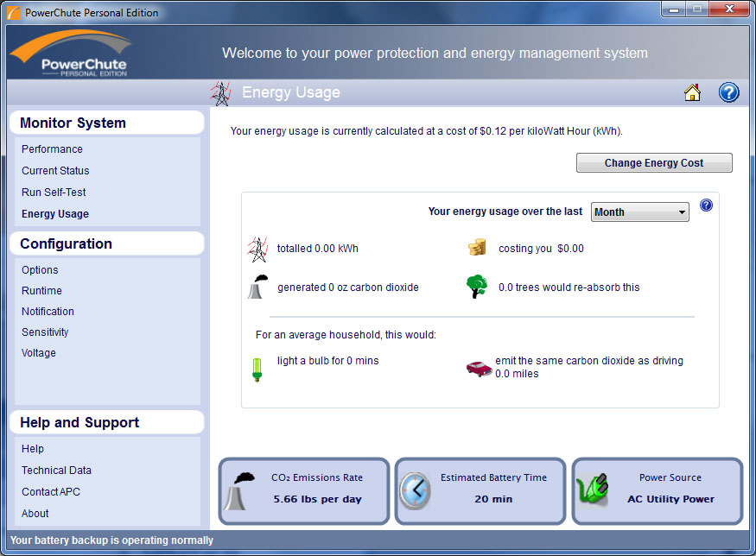Click the '5.66 lbs per day' value
This screenshot has width=756, height=556.
(317, 499)
